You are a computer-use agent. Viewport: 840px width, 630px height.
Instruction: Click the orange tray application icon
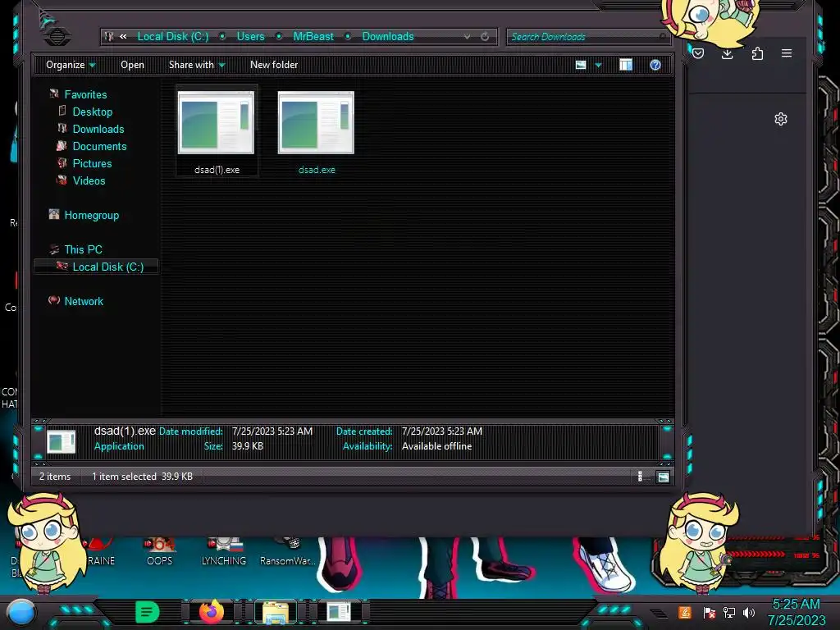coord(685,612)
